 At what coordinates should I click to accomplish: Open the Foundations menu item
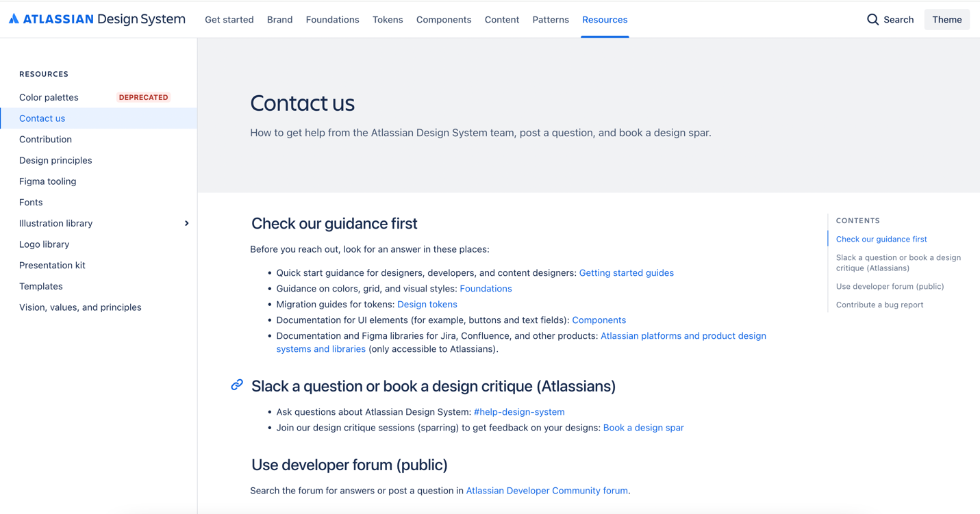332,20
